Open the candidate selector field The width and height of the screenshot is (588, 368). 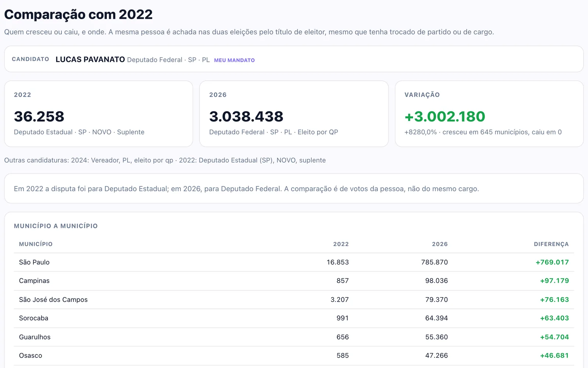(294, 59)
